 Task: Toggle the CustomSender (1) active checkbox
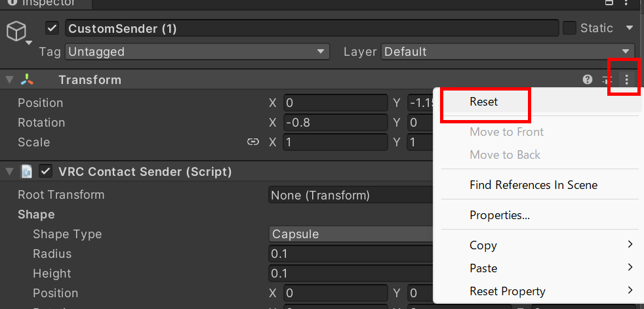point(52,28)
